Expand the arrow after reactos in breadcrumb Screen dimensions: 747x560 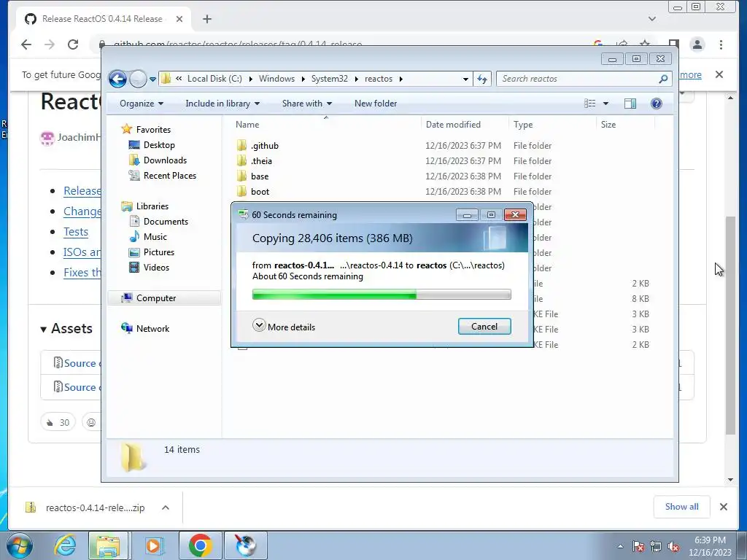coord(400,79)
